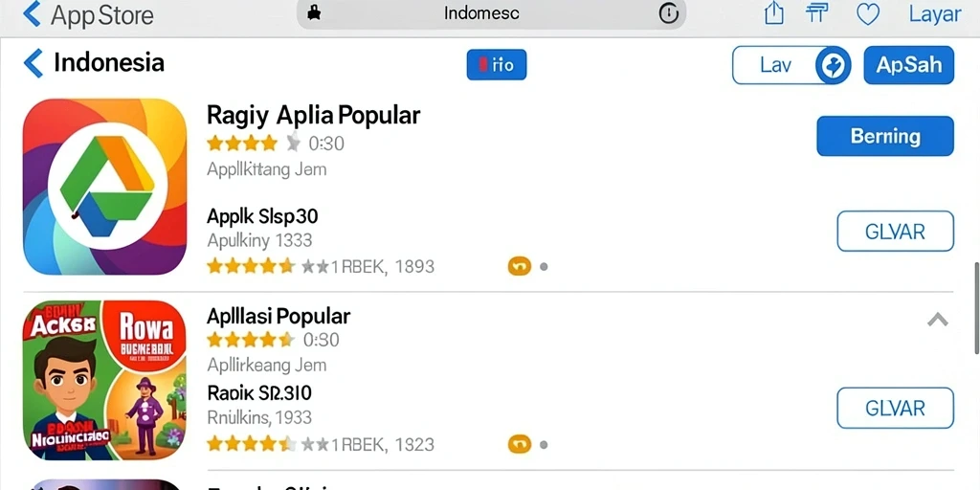The height and width of the screenshot is (490, 980).
Task: Open Layar in top right
Action: click(934, 13)
